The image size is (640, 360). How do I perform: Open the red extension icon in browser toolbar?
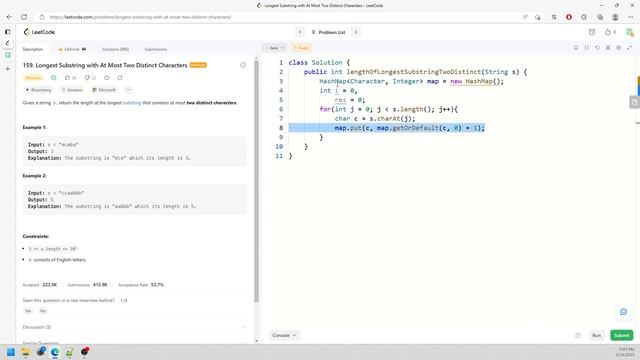point(569,17)
